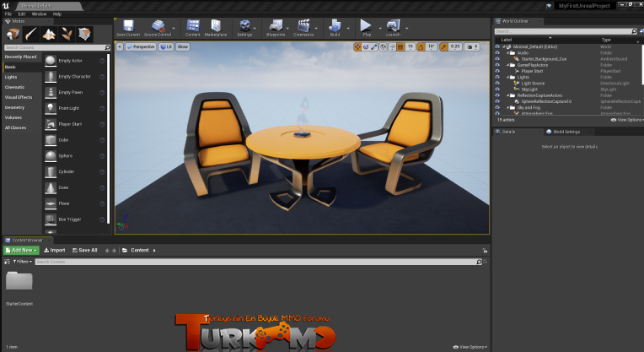Click Save All in Content Browser
The width and height of the screenshot is (644, 352).
coord(85,250)
